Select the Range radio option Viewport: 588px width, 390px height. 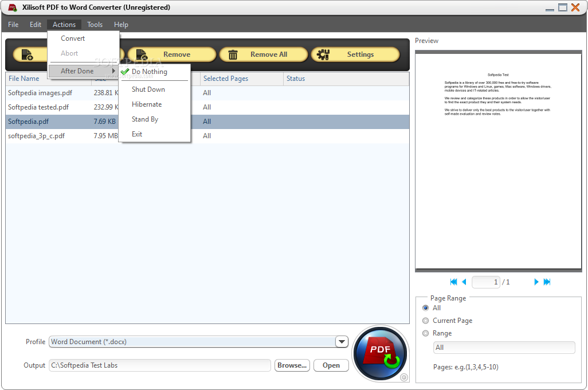[x=426, y=333]
